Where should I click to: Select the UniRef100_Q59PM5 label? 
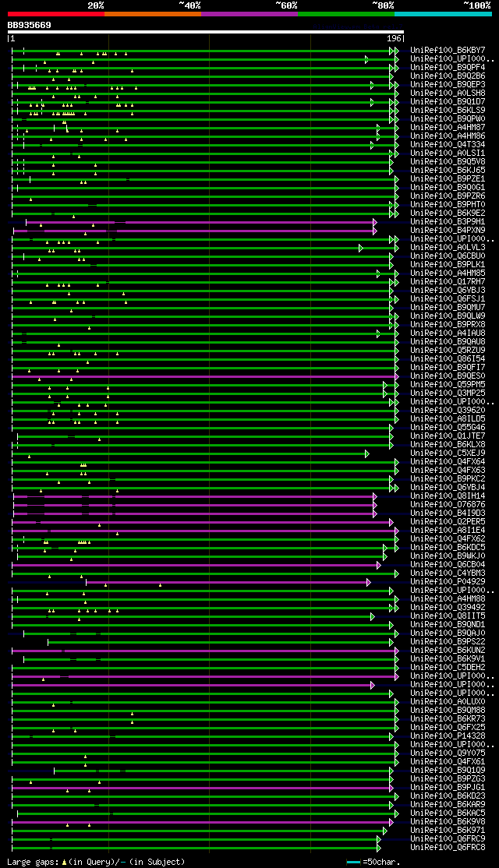click(x=448, y=385)
